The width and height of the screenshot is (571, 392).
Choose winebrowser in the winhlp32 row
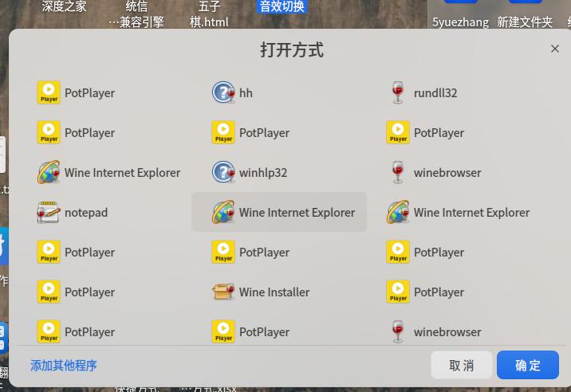point(454,172)
